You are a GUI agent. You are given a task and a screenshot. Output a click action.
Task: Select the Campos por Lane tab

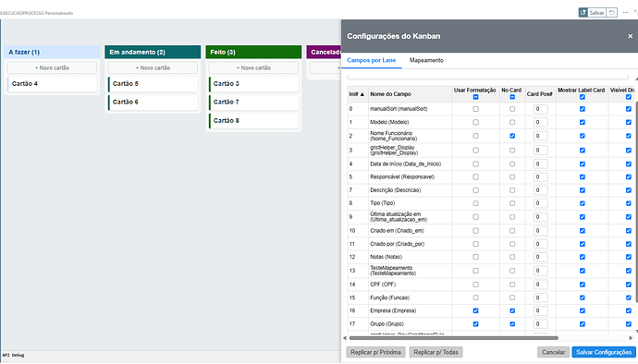pyautogui.click(x=371, y=60)
